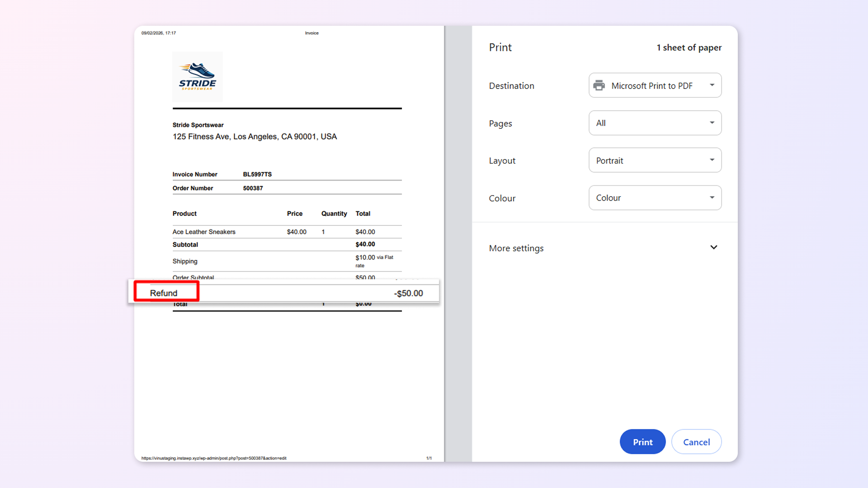Viewport: 868px width, 488px height.
Task: Cancel the print dialog
Action: click(696, 442)
